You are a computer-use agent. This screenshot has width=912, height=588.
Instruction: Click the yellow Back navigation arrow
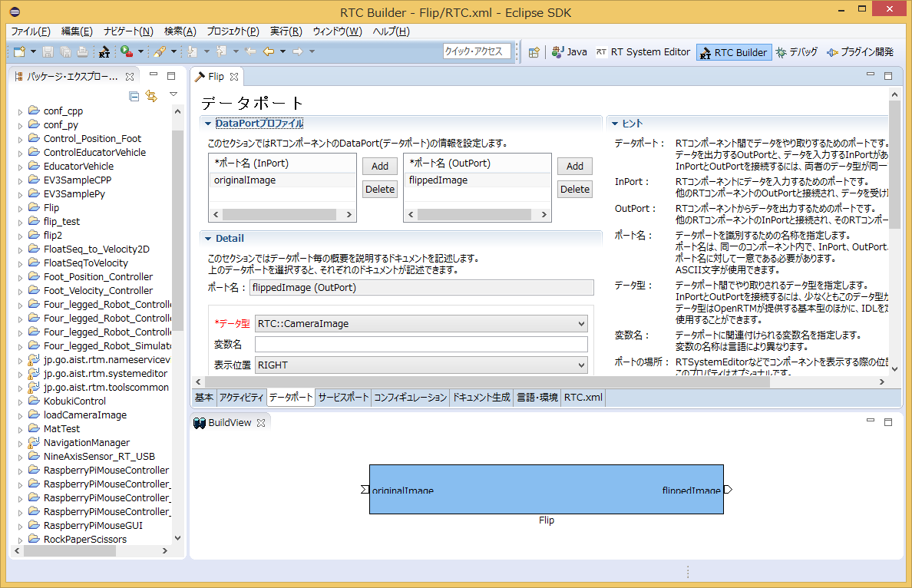(269, 51)
